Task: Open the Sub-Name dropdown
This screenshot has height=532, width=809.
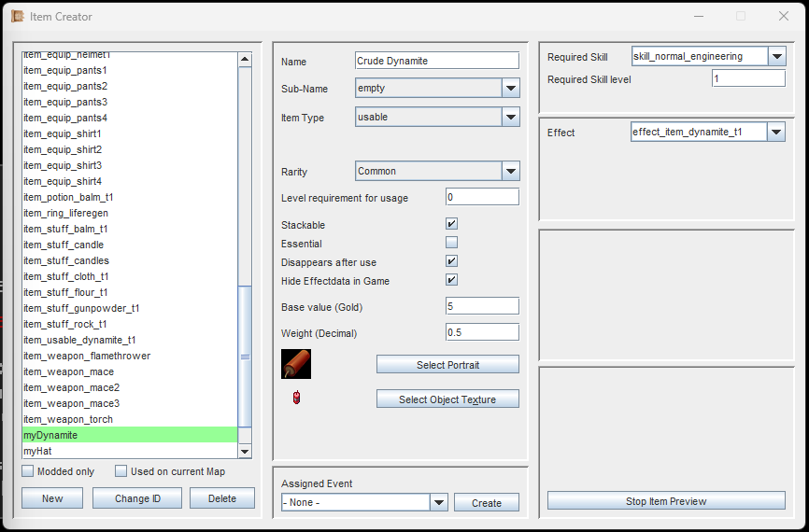Action: point(510,89)
